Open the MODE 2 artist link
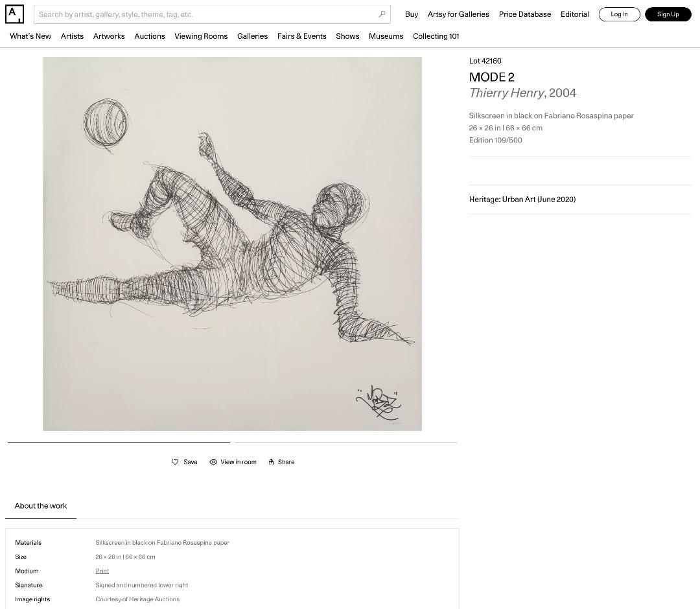 pyautogui.click(x=491, y=77)
